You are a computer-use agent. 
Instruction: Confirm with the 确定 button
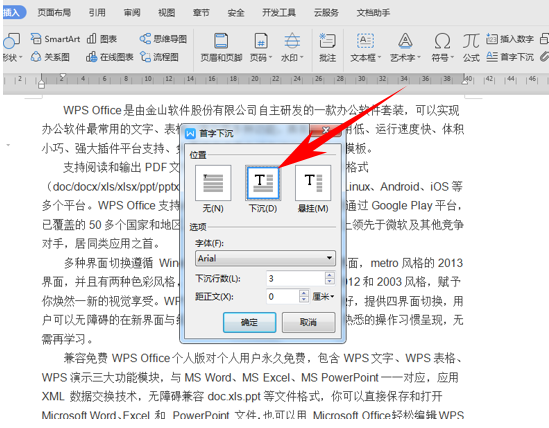click(249, 322)
